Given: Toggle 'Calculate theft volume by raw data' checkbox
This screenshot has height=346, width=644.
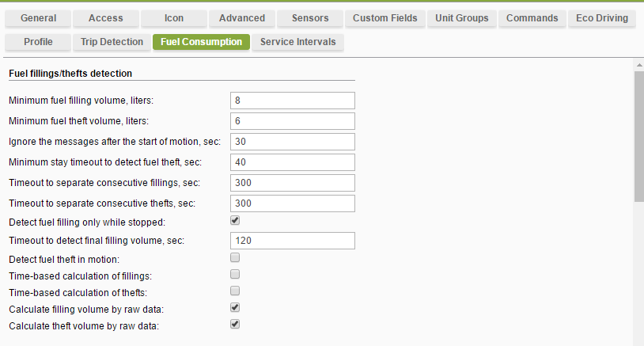Looking at the screenshot, I should [235, 324].
